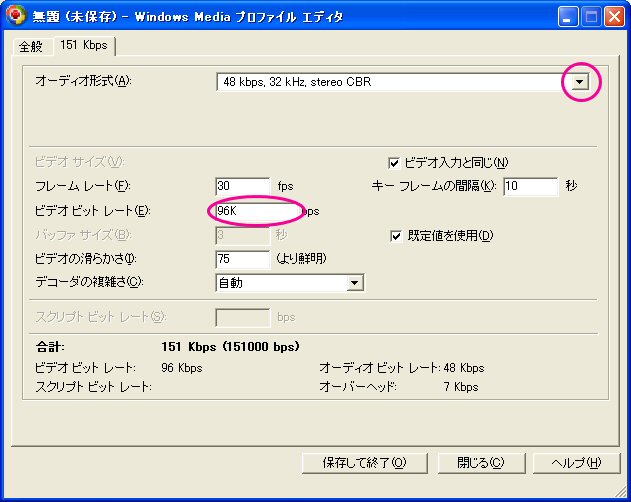Click the 96 Kbps summary value

tap(181, 368)
